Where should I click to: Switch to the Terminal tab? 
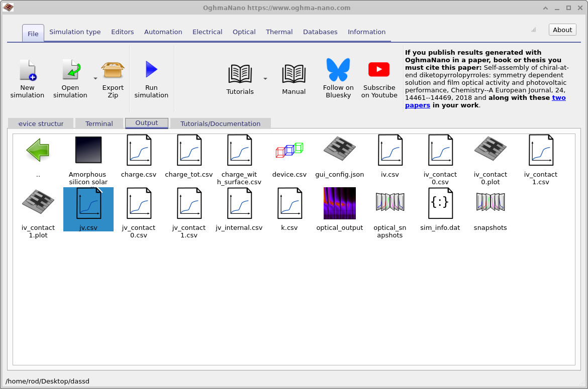click(99, 123)
